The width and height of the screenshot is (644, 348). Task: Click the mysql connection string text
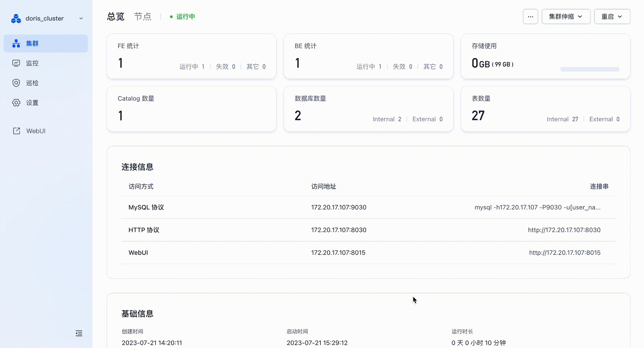coord(537,207)
